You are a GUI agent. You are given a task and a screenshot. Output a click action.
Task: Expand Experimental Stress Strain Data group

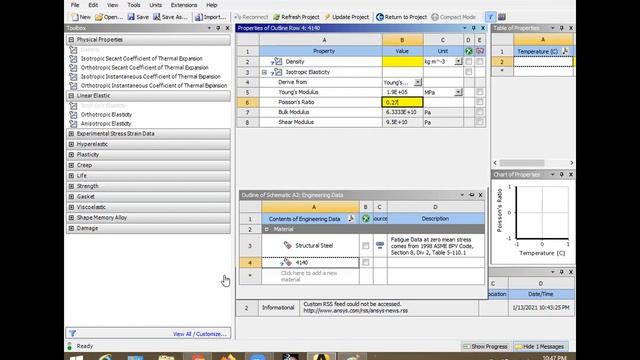(x=71, y=133)
